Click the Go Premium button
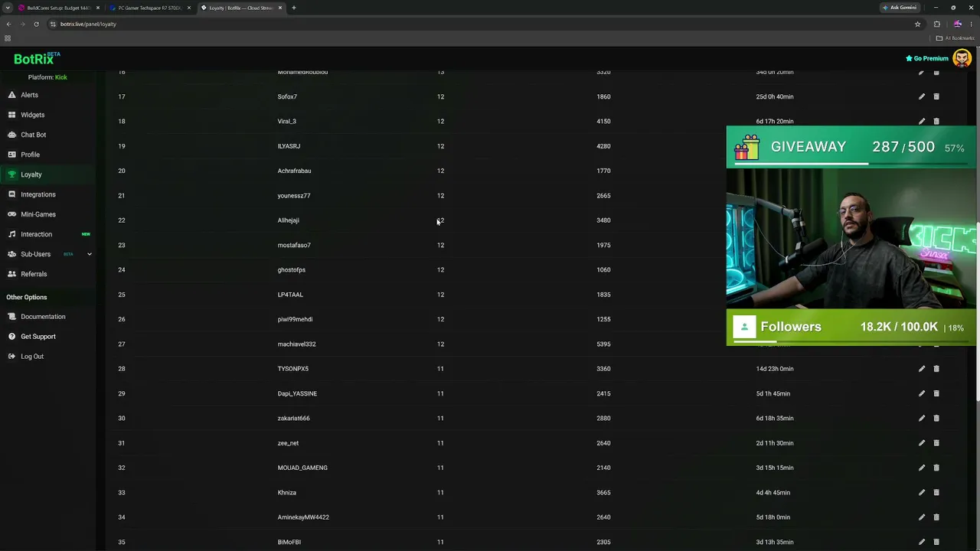 pos(927,58)
